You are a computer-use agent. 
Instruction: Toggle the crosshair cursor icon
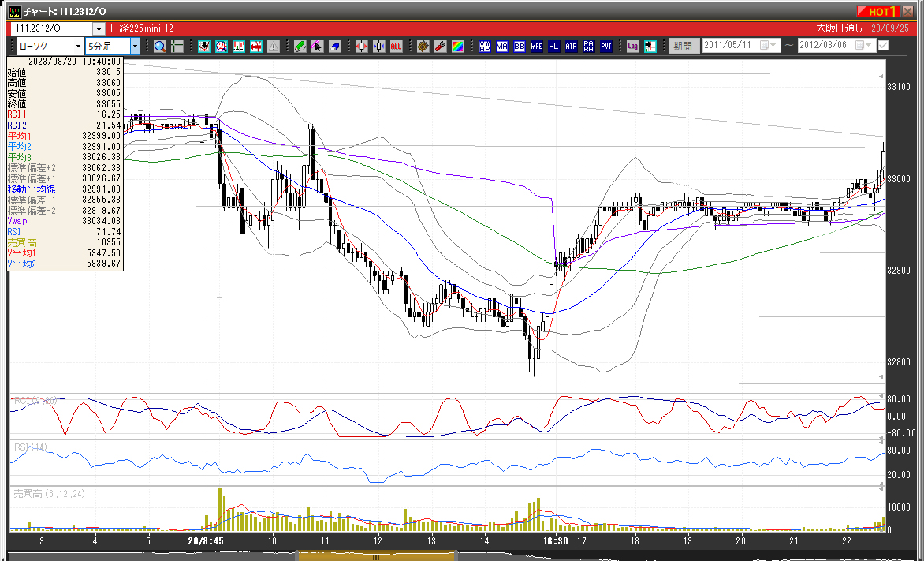point(177,46)
